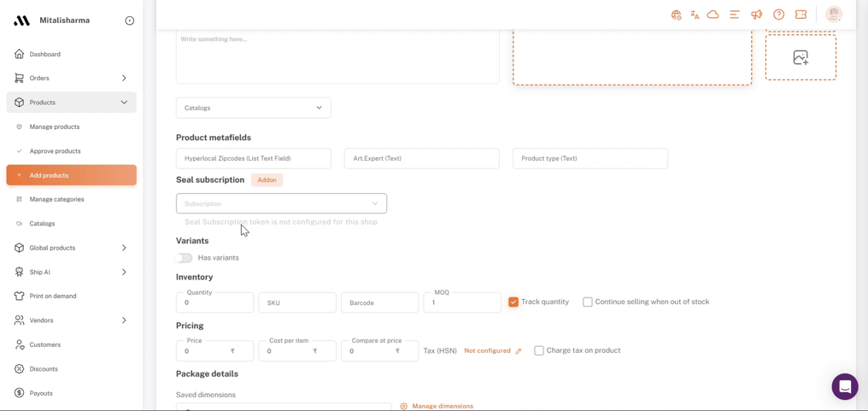Toggle the Has variants switch
The image size is (868, 411).
pos(183,257)
